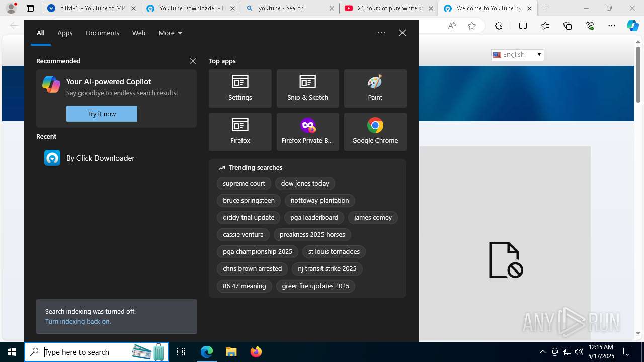The height and width of the screenshot is (362, 644).
Task: Switch to youtube - Search browser tab
Action: point(289,8)
